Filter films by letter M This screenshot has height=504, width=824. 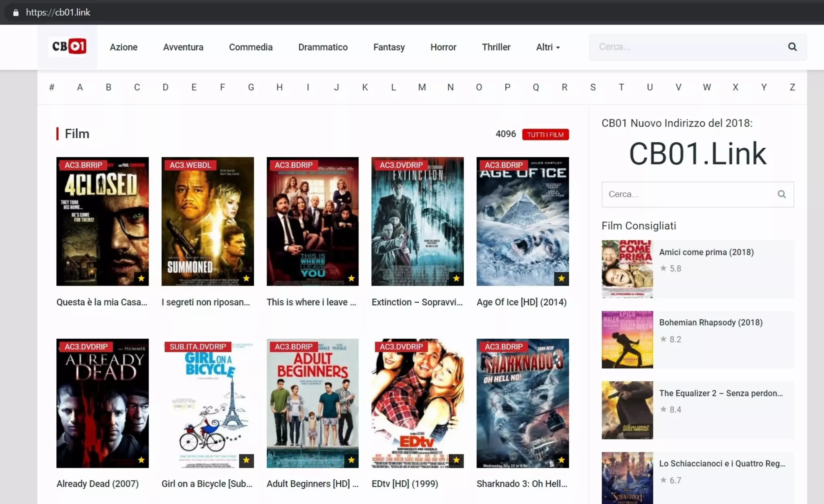[422, 87]
